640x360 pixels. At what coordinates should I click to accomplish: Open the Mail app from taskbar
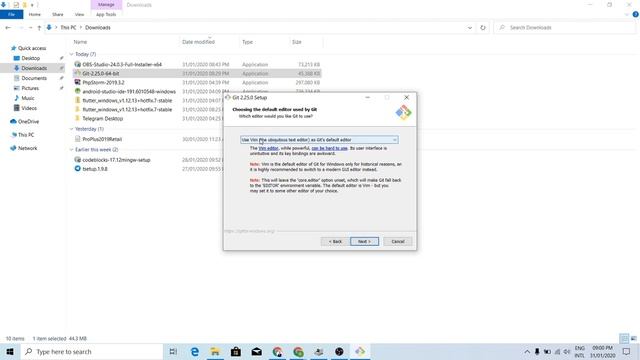tap(256, 351)
